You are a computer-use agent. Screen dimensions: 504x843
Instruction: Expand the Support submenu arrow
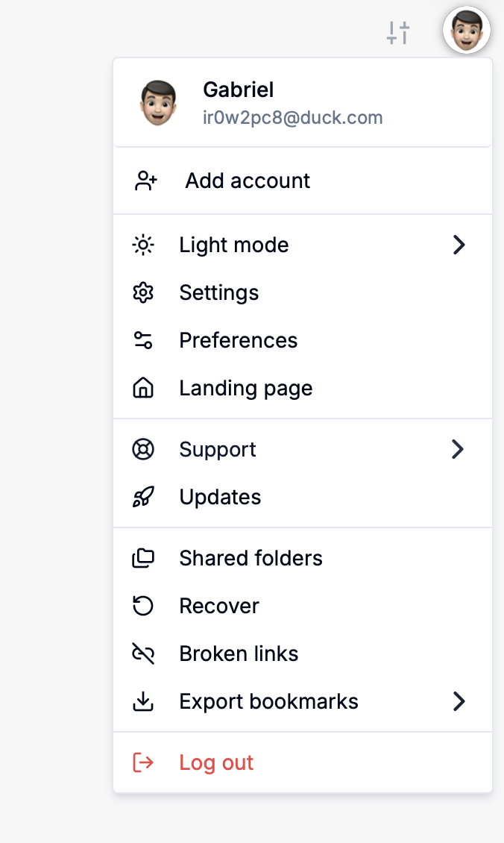[458, 449]
